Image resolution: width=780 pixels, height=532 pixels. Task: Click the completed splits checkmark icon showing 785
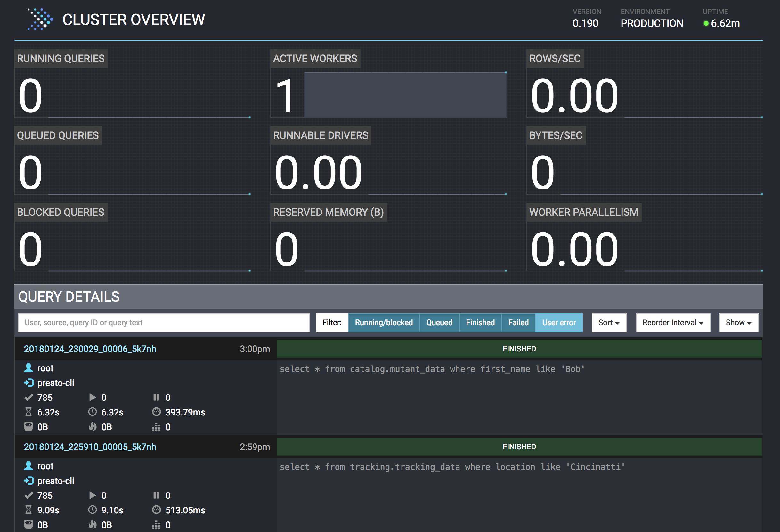29,398
